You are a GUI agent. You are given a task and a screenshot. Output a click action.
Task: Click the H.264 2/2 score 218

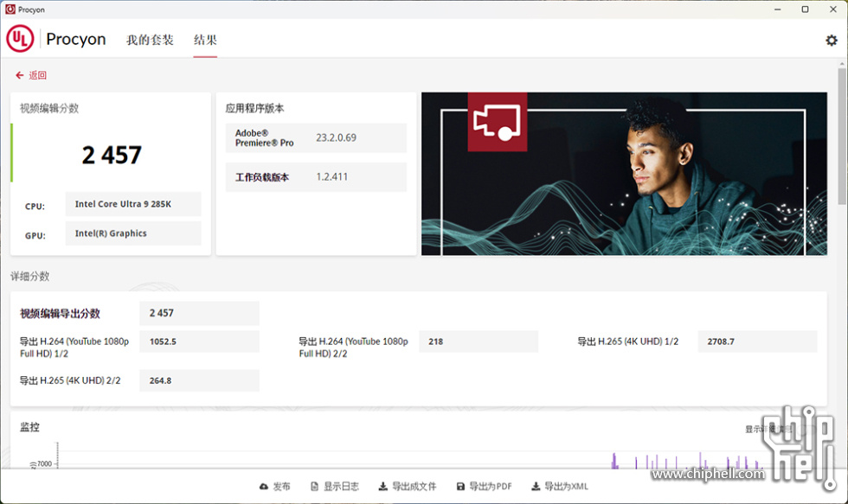pos(479,341)
